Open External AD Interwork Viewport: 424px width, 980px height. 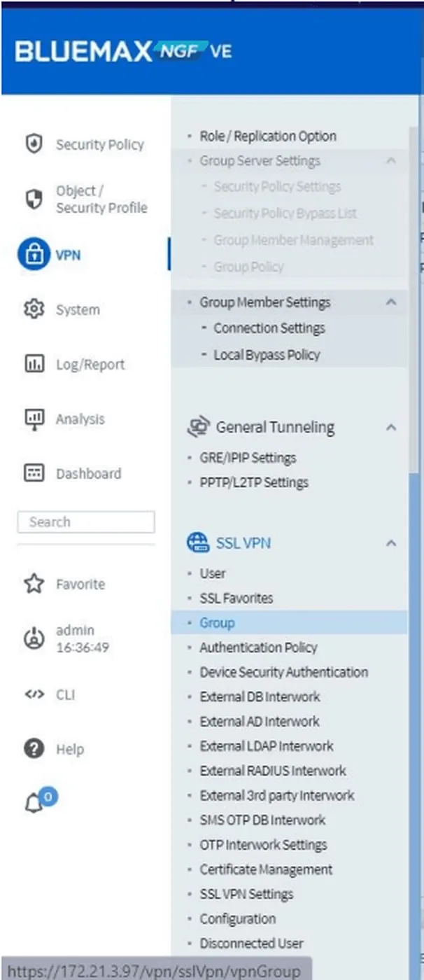tap(260, 722)
